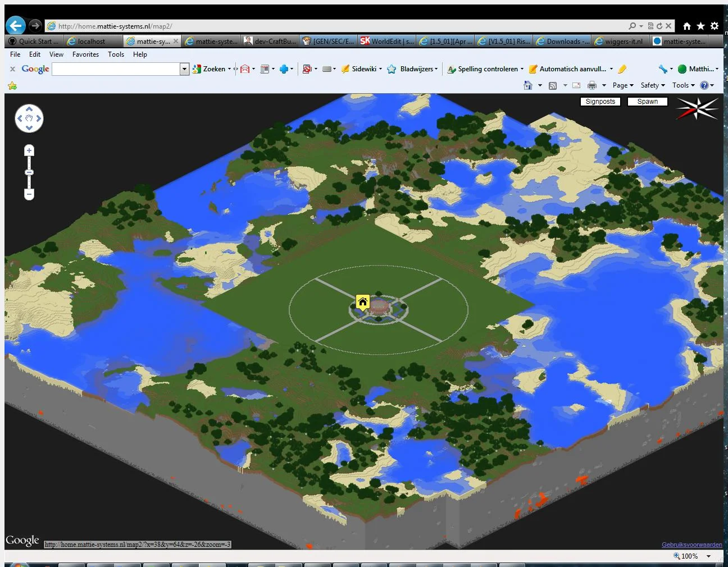Refresh the page with the reload icon
The image size is (728, 567).
click(659, 26)
